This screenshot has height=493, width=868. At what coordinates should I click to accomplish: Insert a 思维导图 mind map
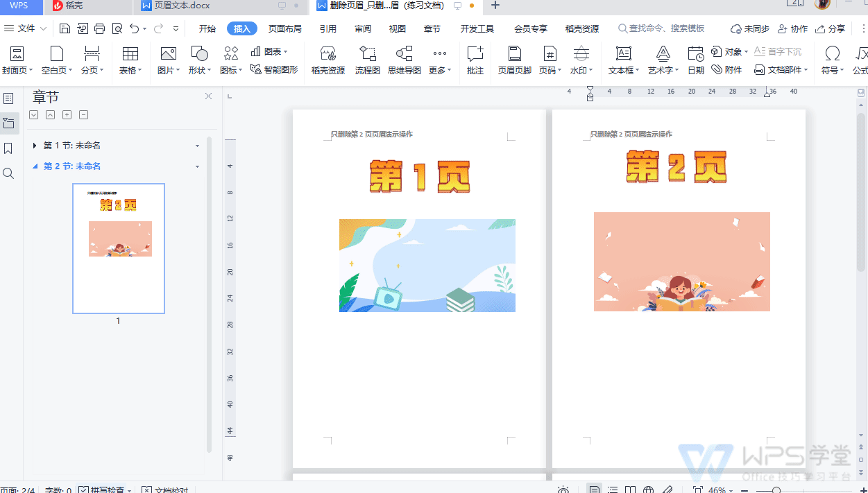tap(404, 60)
